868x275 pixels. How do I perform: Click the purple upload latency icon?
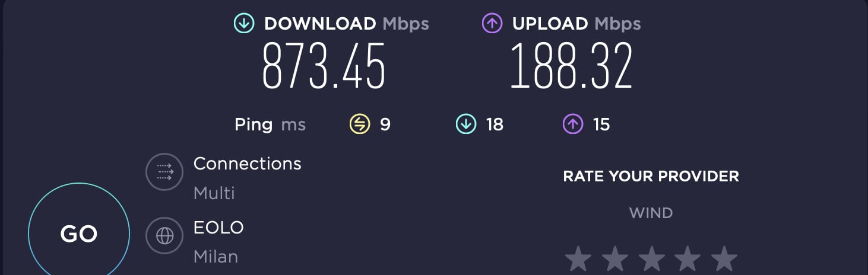(573, 124)
